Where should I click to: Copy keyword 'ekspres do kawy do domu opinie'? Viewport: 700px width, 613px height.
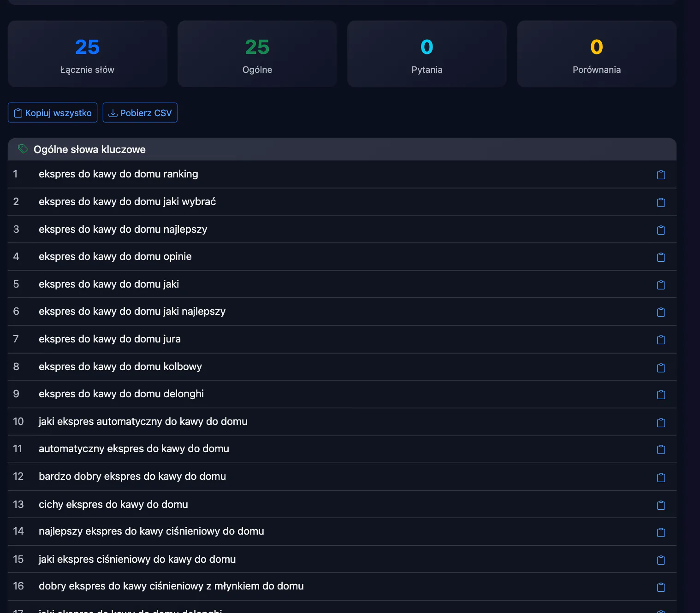tap(661, 257)
